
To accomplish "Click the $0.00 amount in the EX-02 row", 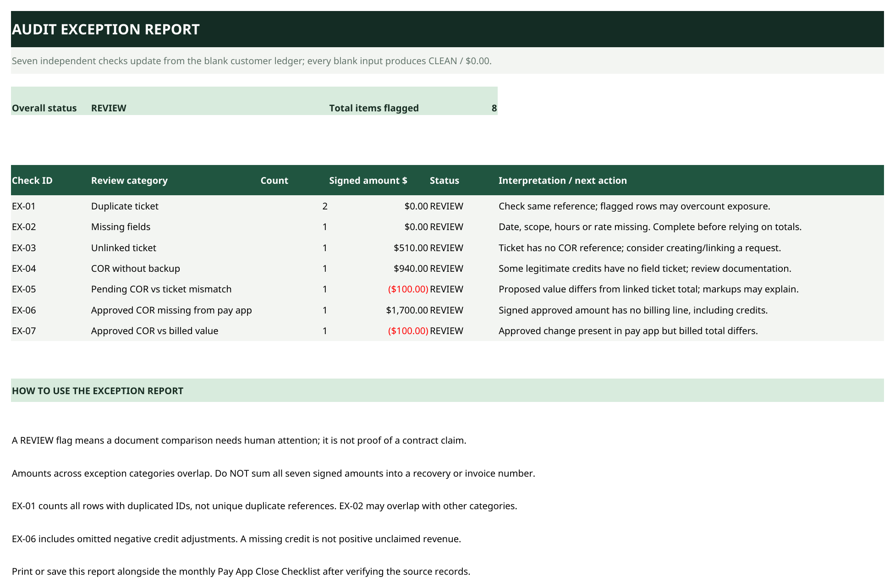I will click(x=416, y=227).
